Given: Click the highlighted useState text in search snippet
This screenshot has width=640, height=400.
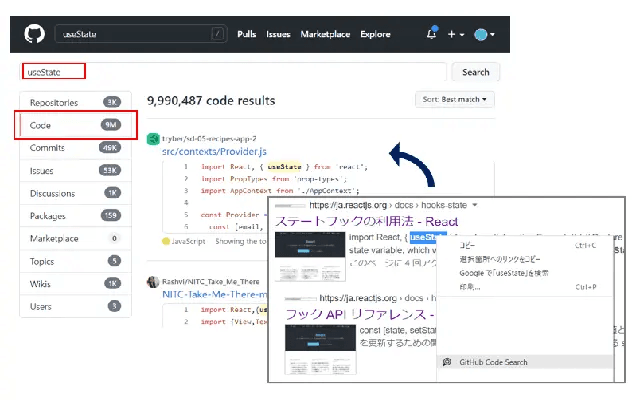Looking at the screenshot, I should tap(428, 237).
